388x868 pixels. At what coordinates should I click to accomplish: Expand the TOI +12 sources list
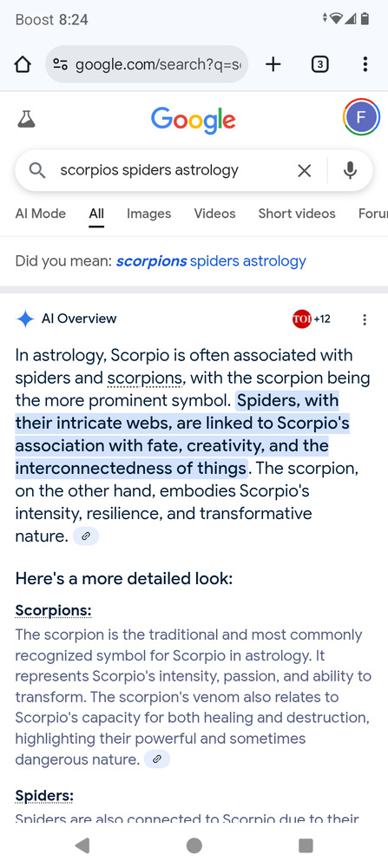click(312, 319)
